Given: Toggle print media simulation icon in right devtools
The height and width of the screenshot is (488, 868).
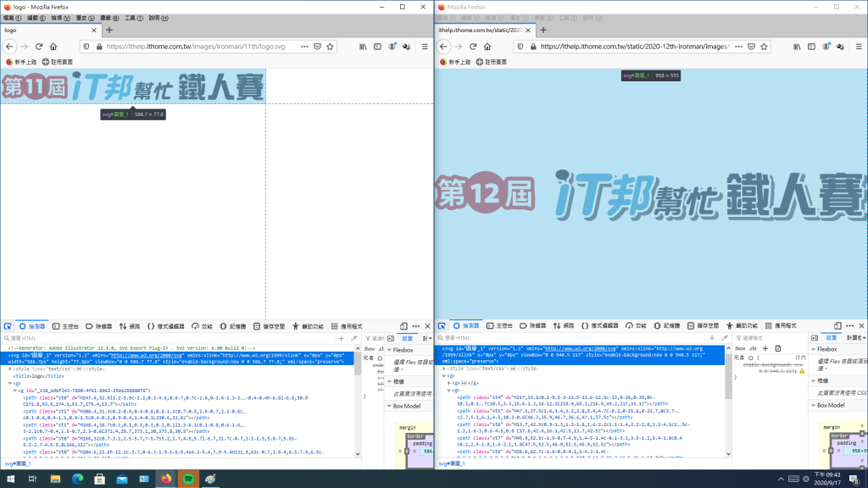Looking at the screenshot, I should point(778,348).
